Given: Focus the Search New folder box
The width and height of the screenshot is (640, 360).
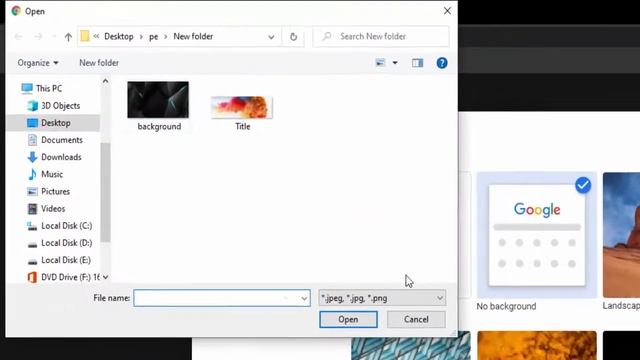Looking at the screenshot, I should coord(381,36).
